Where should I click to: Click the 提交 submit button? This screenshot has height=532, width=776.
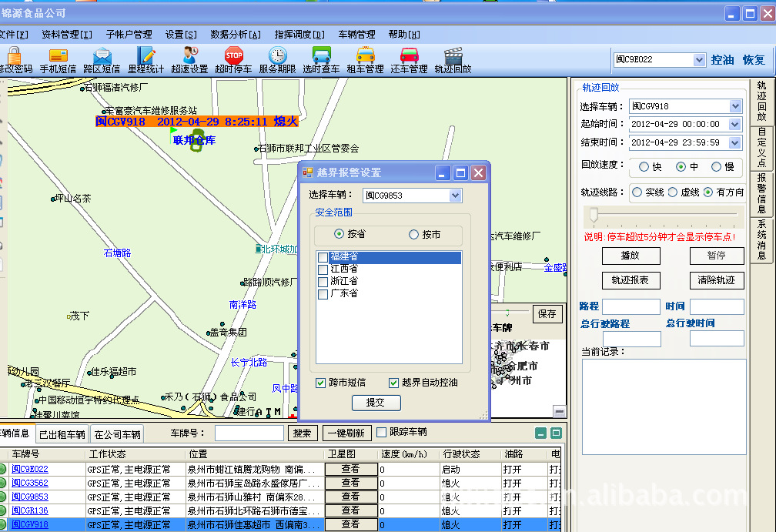[x=376, y=403]
